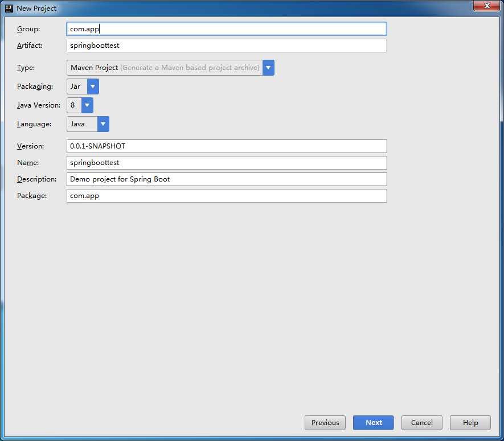Click the Type label
504x441 pixels.
point(26,68)
